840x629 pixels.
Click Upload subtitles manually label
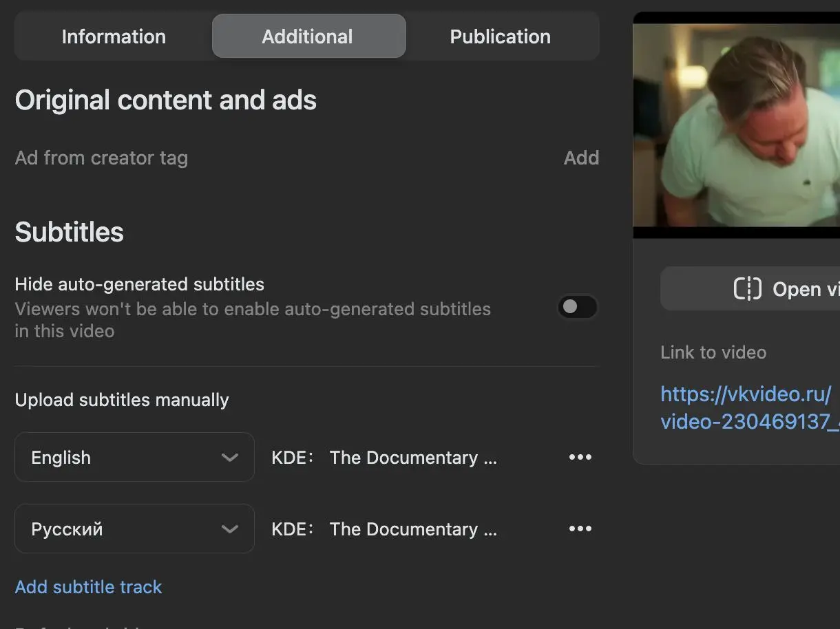[122, 400]
